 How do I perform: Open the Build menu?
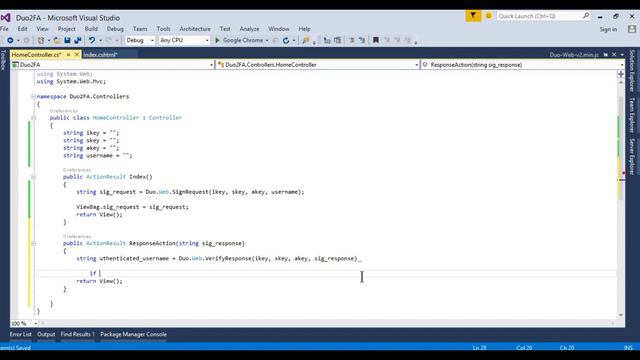91,29
